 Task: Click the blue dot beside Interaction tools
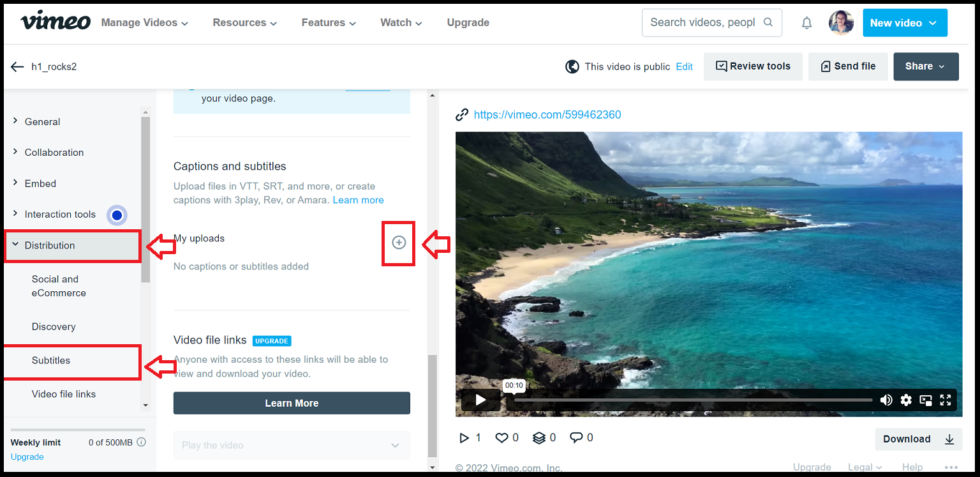[117, 216]
